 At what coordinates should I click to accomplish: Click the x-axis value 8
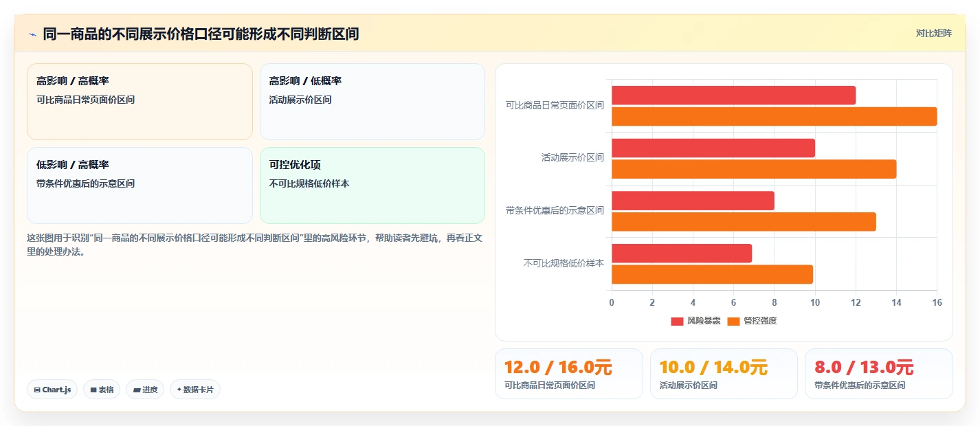pos(775,302)
